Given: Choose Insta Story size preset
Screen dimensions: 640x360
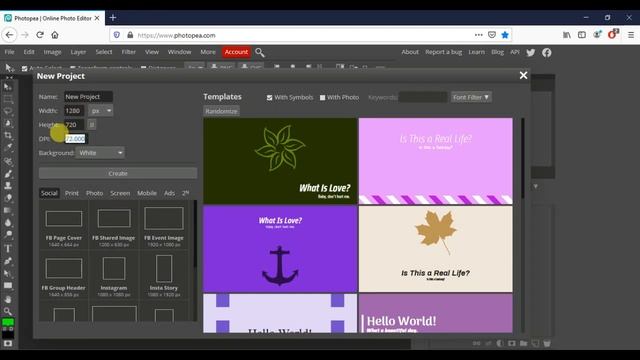Looking at the screenshot, I should [x=164, y=276].
